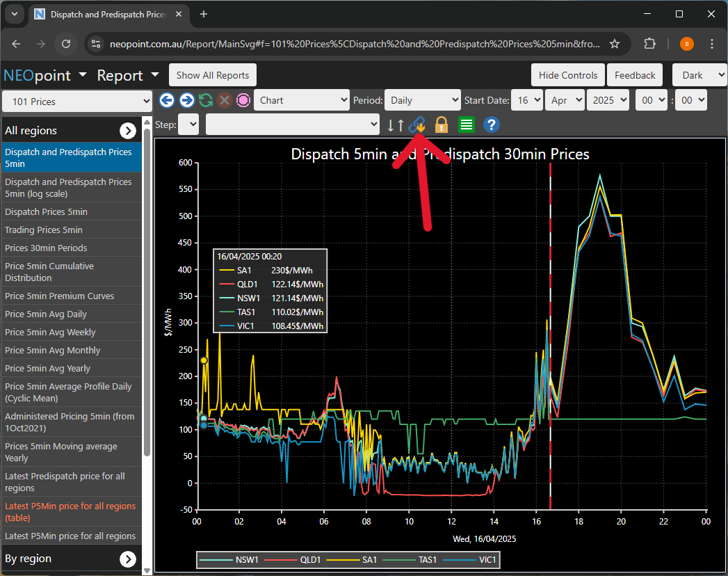Click the browser address bar URL

[355, 44]
